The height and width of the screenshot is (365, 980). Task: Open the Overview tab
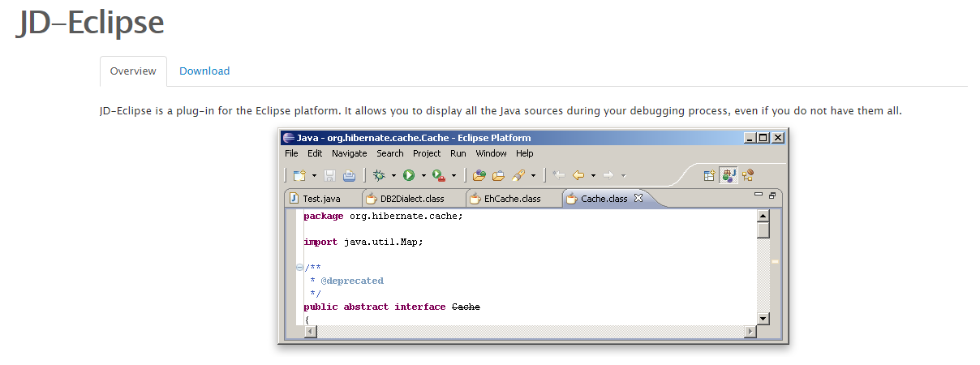click(x=133, y=71)
